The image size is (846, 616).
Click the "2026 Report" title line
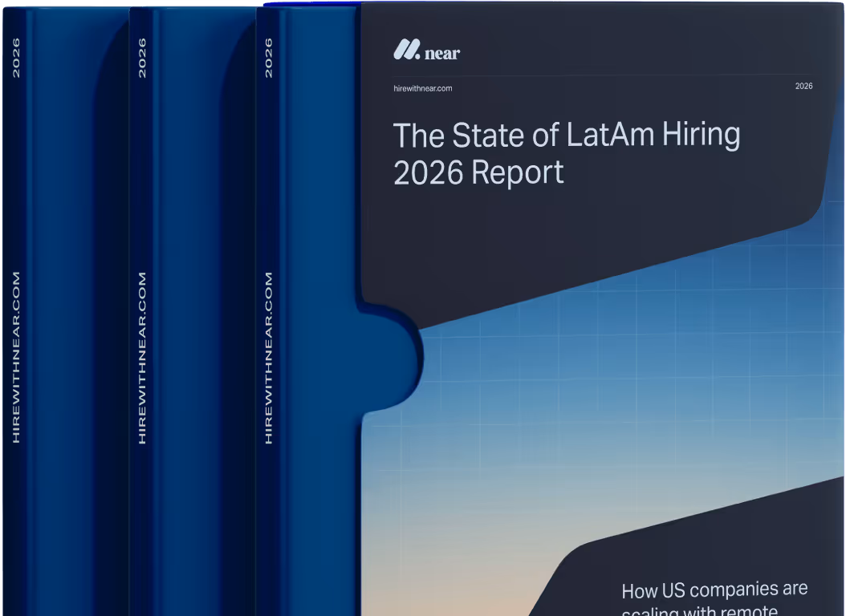click(478, 173)
